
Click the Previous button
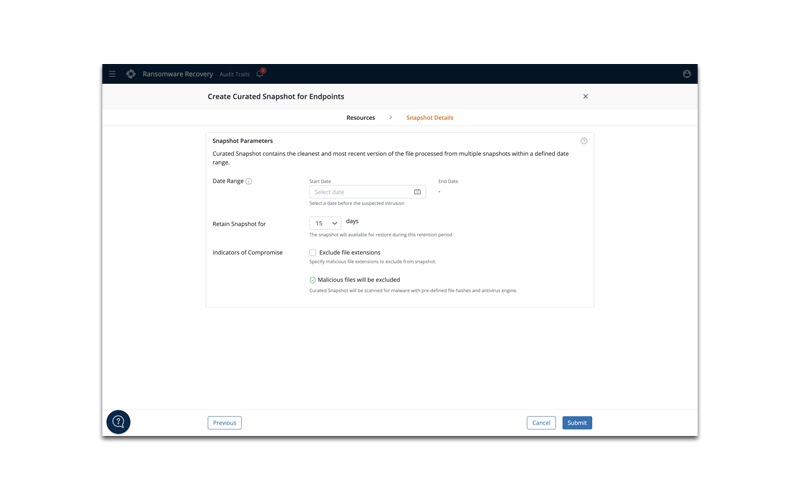click(x=224, y=423)
